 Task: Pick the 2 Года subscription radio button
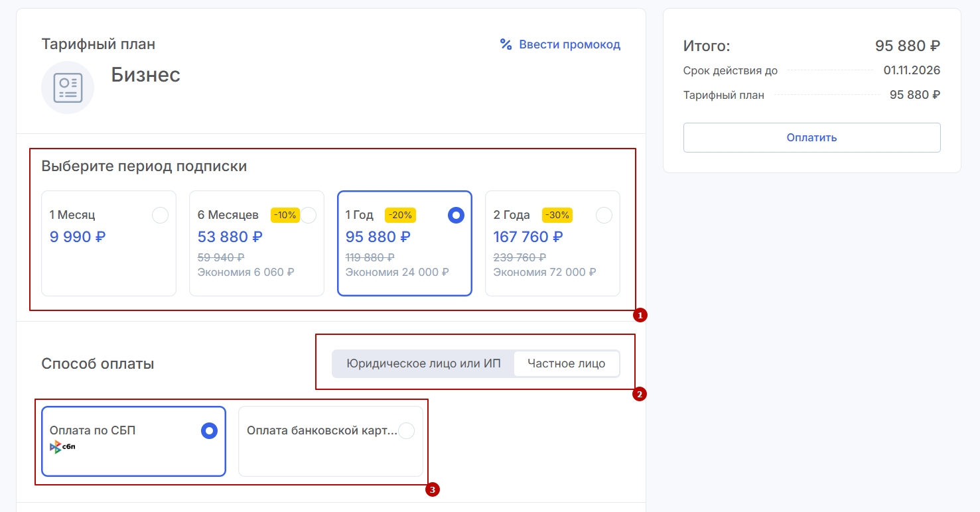(x=604, y=216)
